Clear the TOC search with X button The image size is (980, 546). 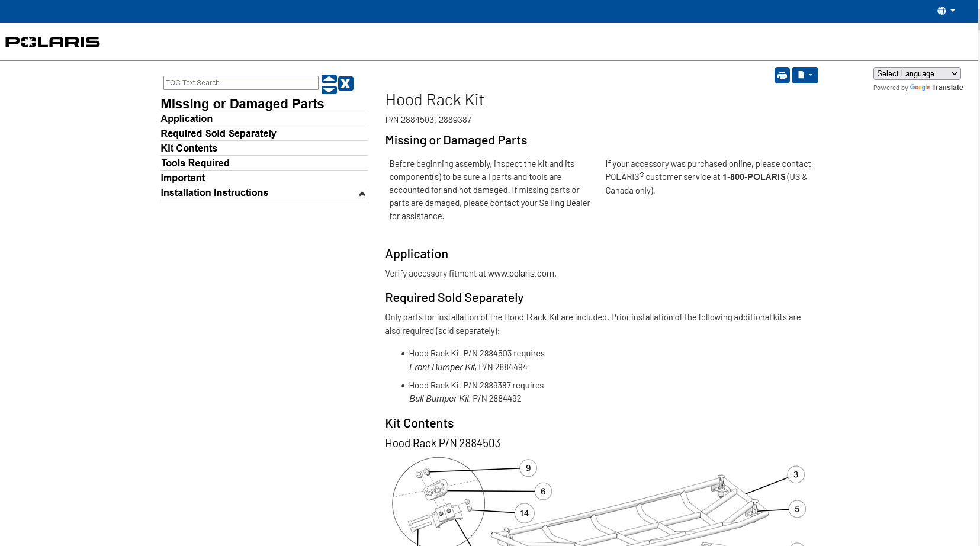coord(346,83)
